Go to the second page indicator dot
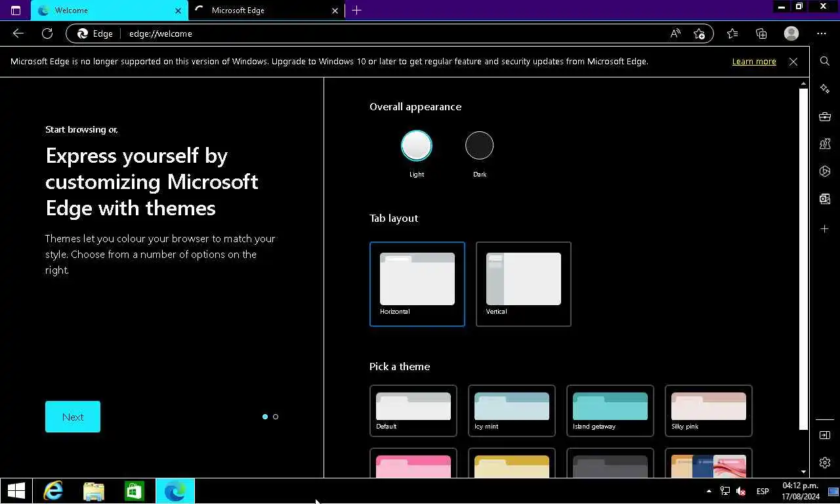840x504 pixels. 276,417
